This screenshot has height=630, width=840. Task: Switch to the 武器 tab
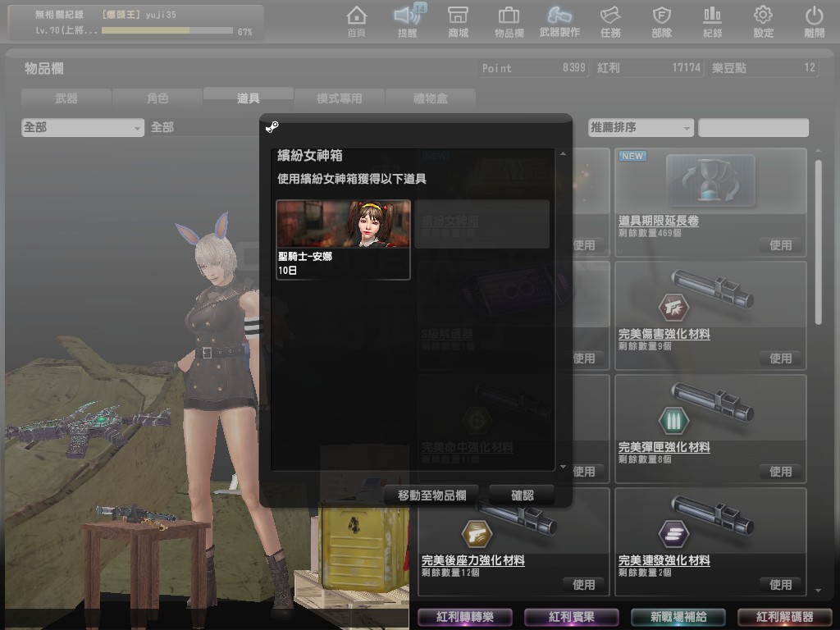click(66, 98)
